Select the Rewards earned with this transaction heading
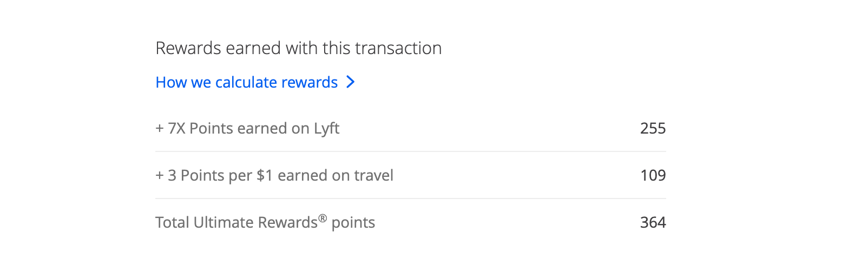Image resolution: width=868 pixels, height=278 pixels. point(299,48)
